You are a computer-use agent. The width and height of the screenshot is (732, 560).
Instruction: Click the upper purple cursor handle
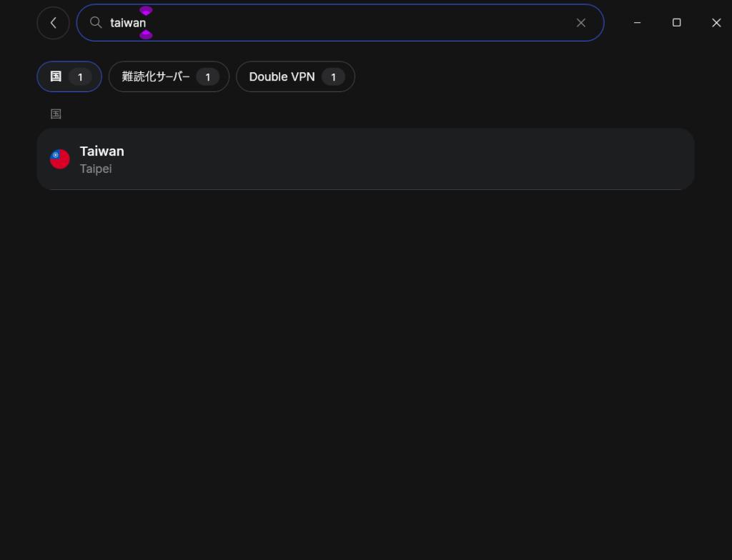click(x=146, y=11)
